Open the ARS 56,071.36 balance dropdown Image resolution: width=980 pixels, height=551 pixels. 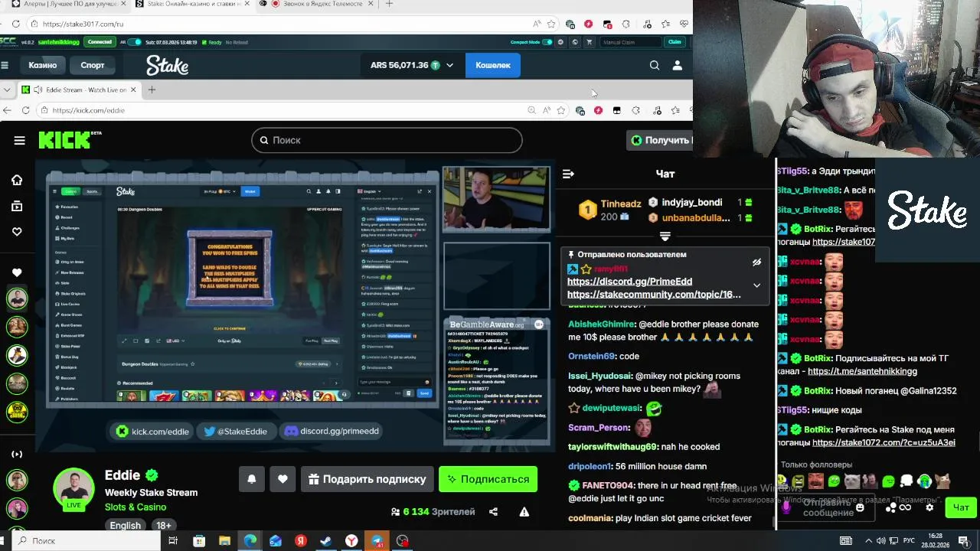412,65
